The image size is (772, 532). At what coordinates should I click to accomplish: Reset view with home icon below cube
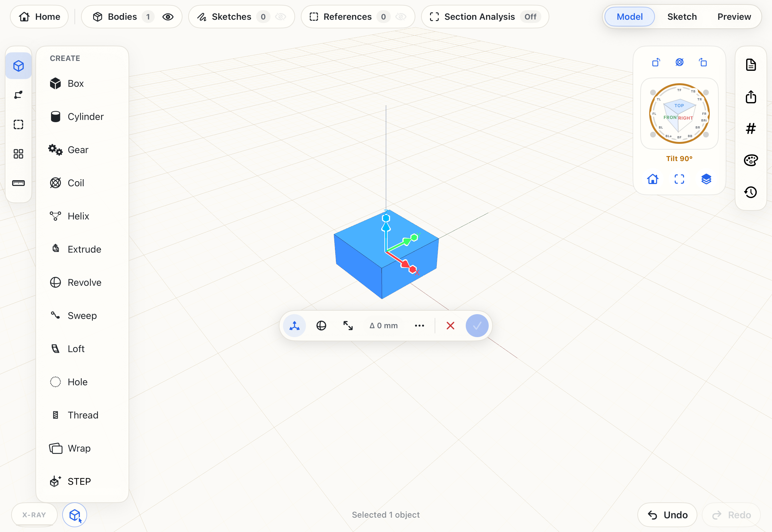point(653,179)
